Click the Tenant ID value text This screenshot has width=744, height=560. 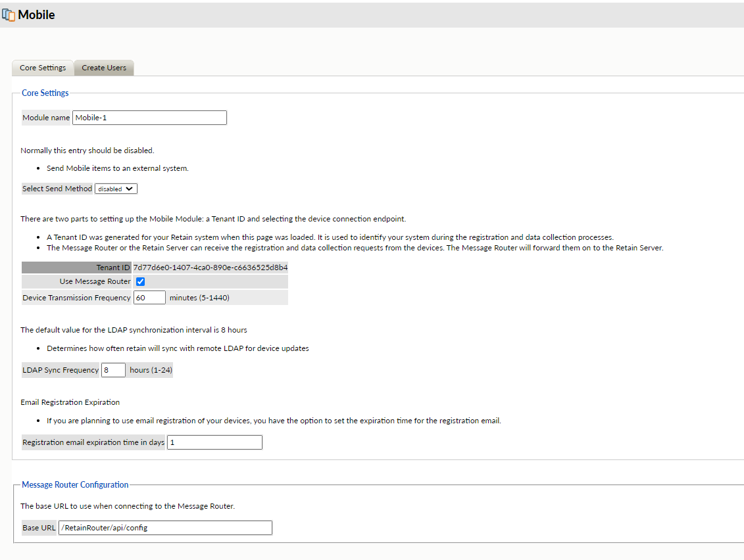pyautogui.click(x=210, y=268)
